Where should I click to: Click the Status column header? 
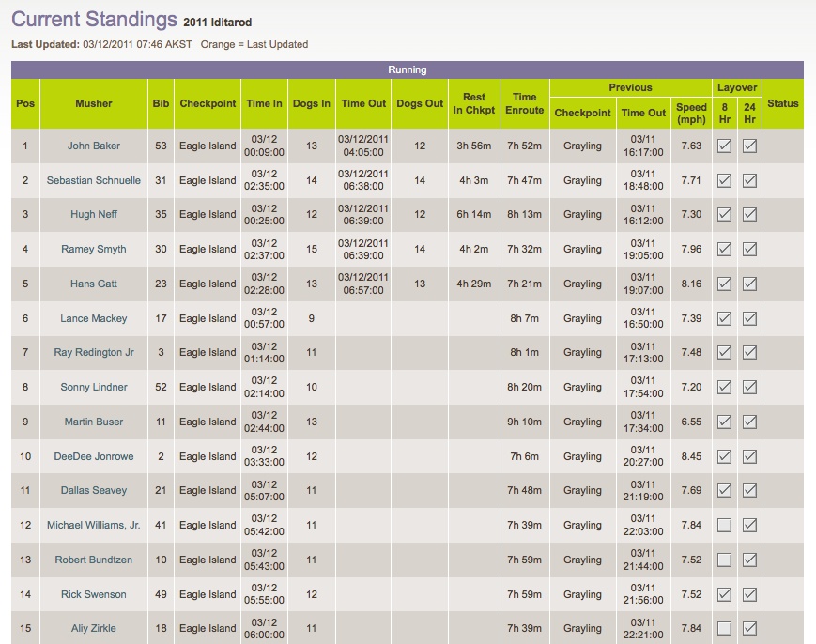(783, 103)
